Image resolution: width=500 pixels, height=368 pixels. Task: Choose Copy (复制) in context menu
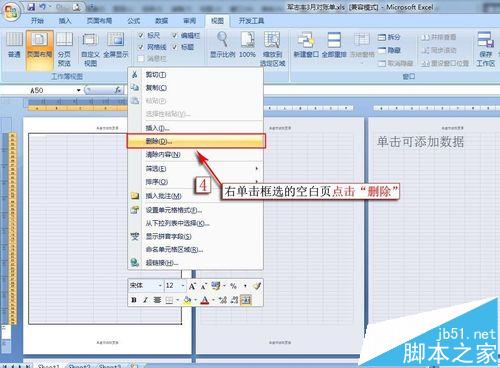196,88
